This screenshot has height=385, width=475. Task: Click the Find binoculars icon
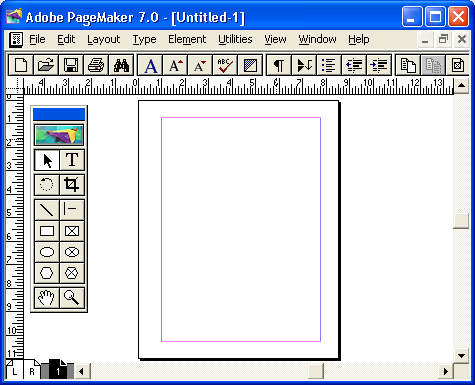(x=121, y=65)
